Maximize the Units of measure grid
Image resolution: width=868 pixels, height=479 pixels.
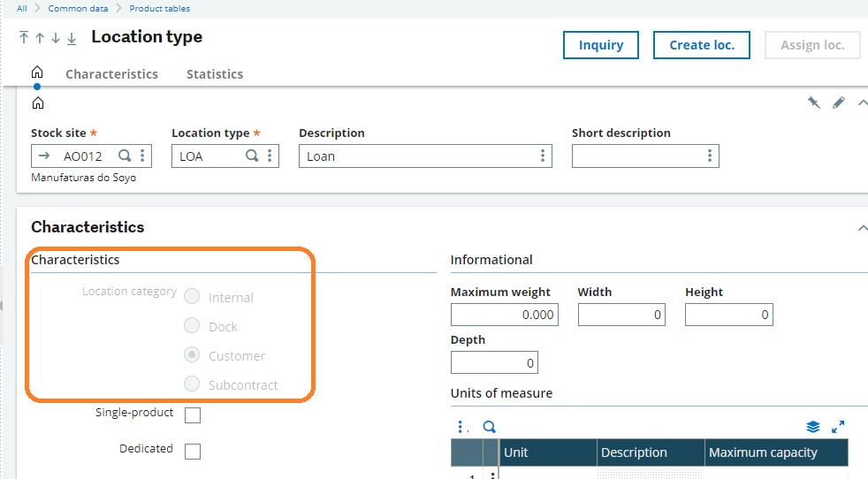click(839, 427)
